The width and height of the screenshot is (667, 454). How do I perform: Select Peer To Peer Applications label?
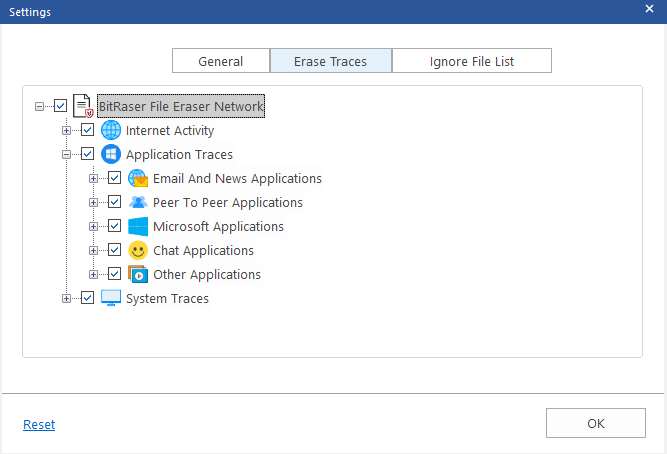[x=228, y=203]
